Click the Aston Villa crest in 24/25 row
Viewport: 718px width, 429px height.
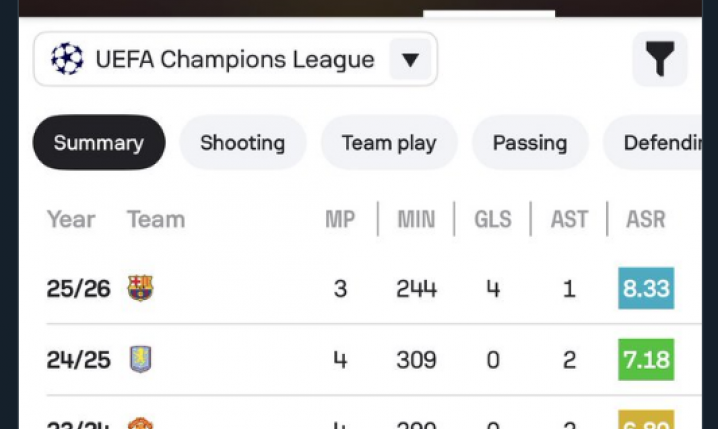[x=141, y=359]
